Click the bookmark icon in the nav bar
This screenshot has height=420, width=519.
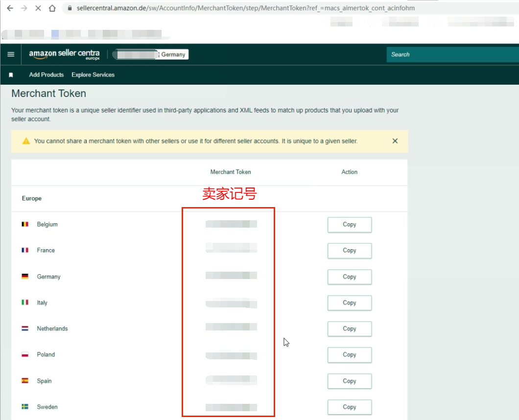tap(11, 75)
